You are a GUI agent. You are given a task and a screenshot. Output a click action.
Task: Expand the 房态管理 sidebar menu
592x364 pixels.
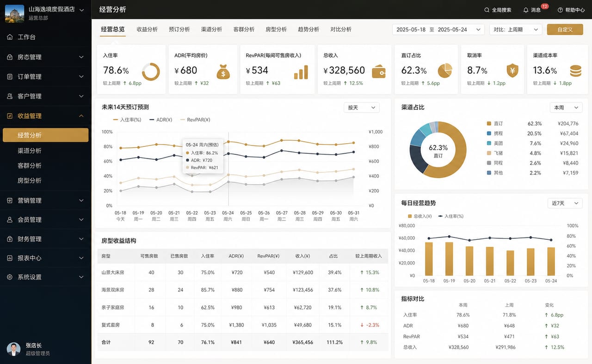coord(45,57)
